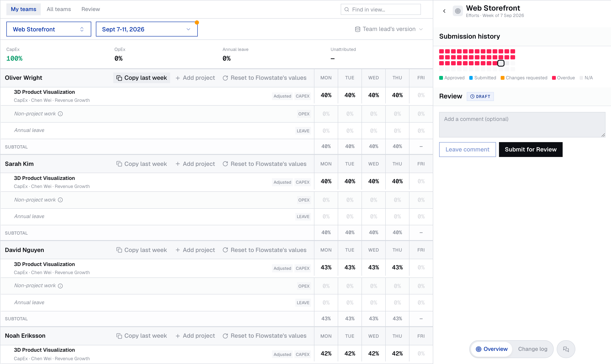
Task: Click the DRAFT status badge
Action: click(x=480, y=97)
